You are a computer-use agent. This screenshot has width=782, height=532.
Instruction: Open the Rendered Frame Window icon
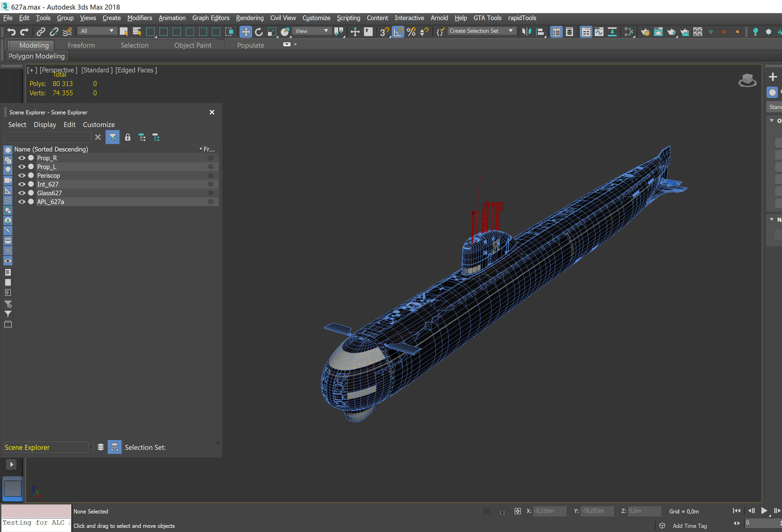point(658,32)
